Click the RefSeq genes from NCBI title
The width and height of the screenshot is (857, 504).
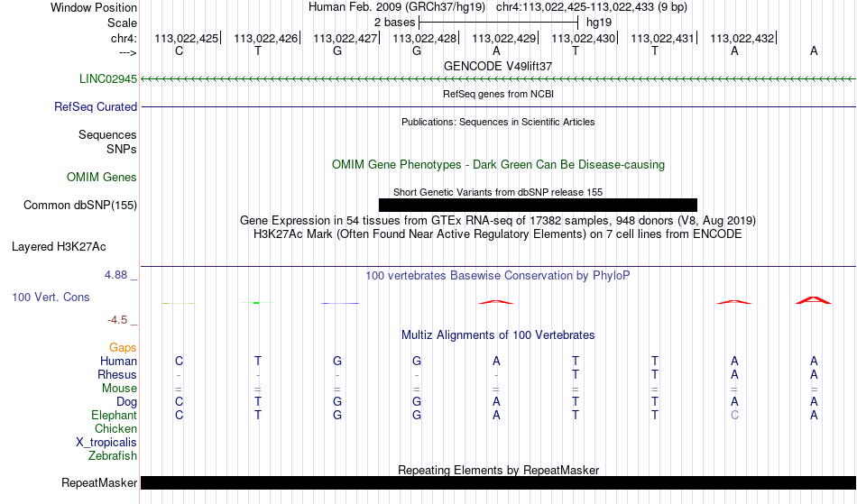coord(499,94)
